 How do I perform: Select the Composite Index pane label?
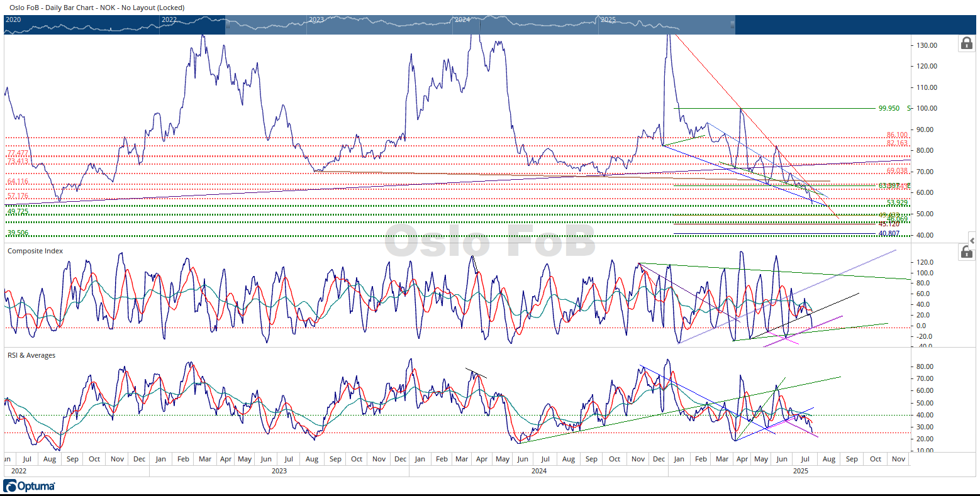[x=35, y=251]
